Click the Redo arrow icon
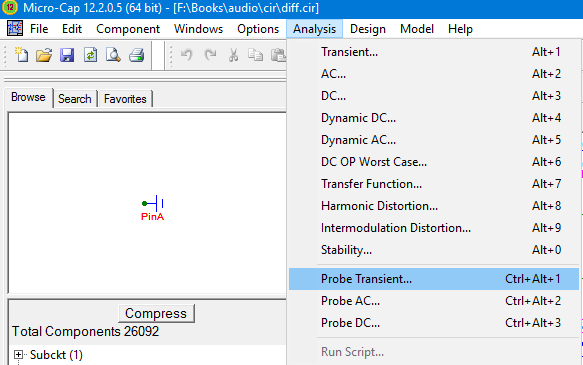The image size is (583, 365). click(x=210, y=55)
